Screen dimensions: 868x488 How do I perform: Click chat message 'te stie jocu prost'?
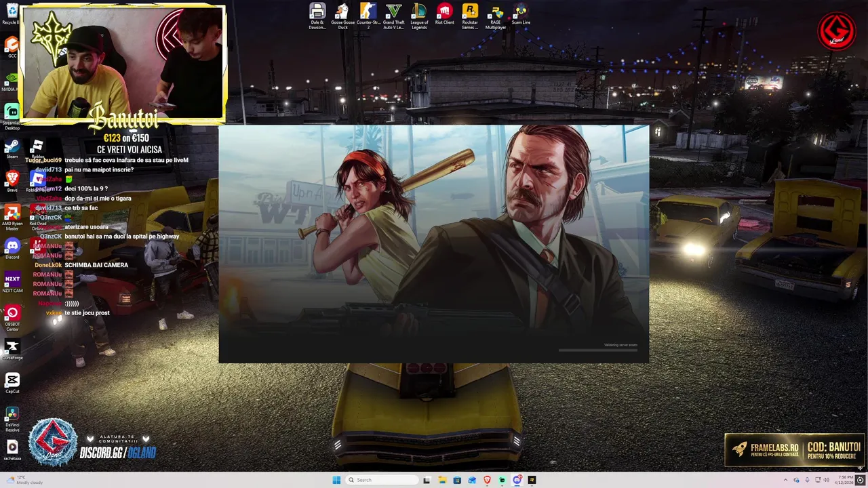pos(87,312)
